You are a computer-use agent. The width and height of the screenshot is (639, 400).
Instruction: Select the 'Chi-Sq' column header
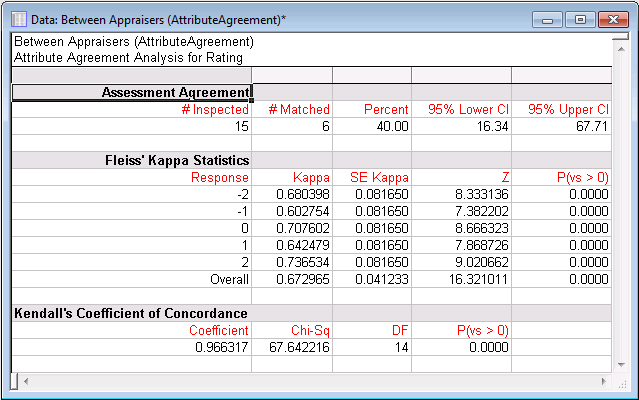pos(292,330)
